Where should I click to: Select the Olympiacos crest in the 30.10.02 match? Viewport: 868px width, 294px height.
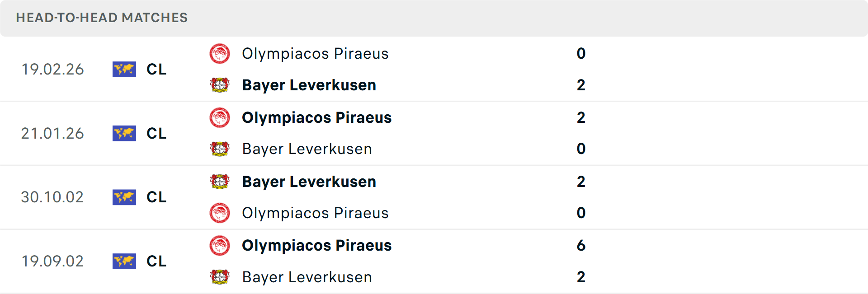(x=220, y=213)
